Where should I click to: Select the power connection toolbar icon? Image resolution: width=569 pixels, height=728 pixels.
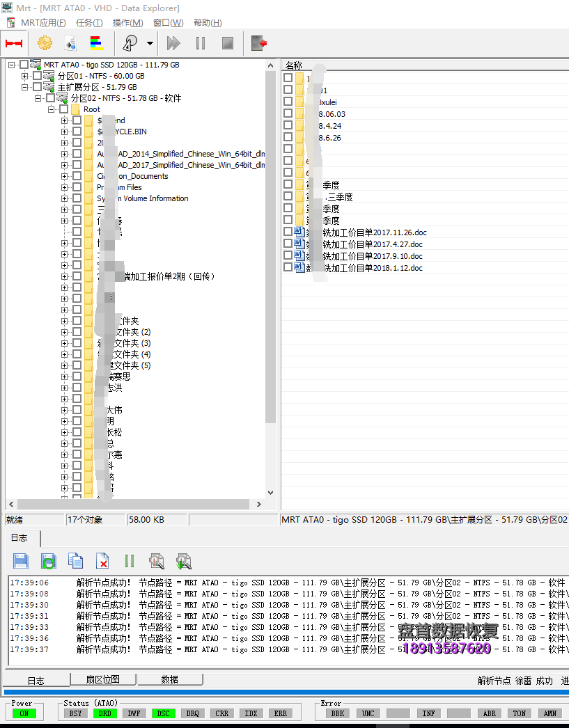(x=15, y=42)
